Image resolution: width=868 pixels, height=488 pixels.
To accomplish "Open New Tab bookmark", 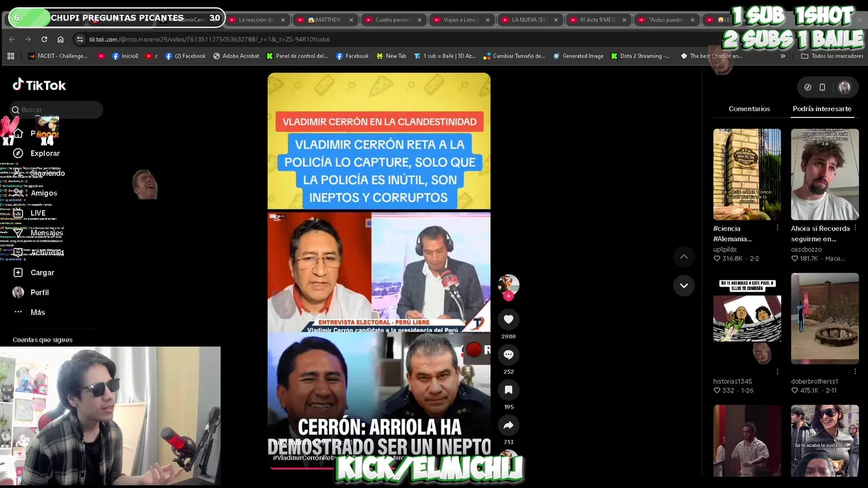I will (x=391, y=56).
